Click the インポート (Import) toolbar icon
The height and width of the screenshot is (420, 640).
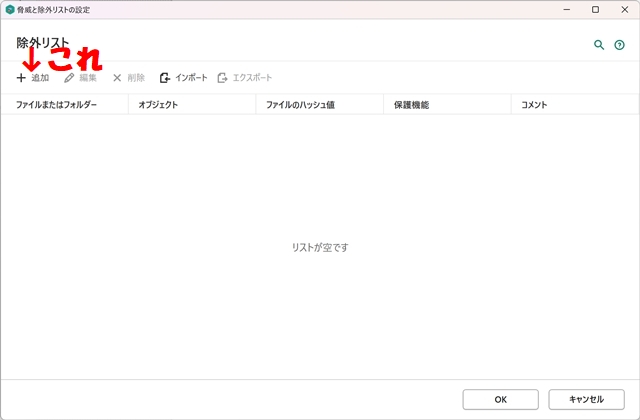pyautogui.click(x=165, y=77)
